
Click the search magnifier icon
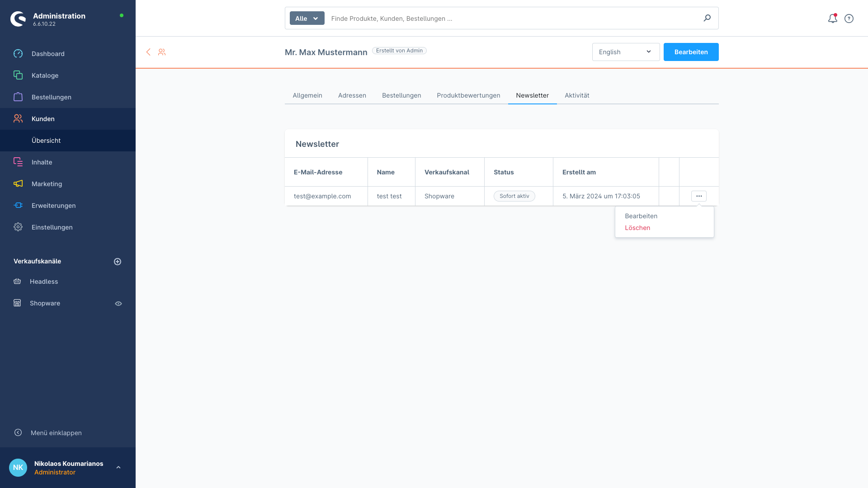coord(707,18)
